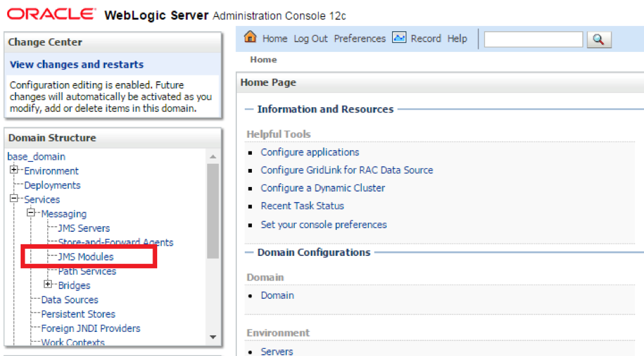Open Deployments in Domain Structure
The width and height of the screenshot is (644, 356).
[x=52, y=185]
